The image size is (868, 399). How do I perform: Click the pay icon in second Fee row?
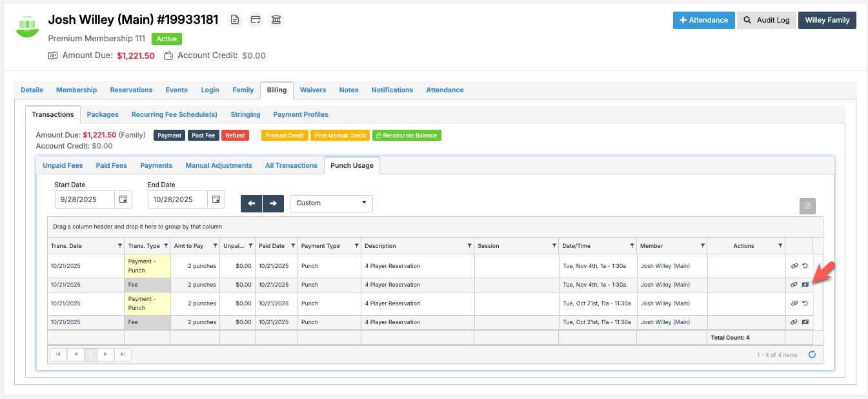click(805, 322)
